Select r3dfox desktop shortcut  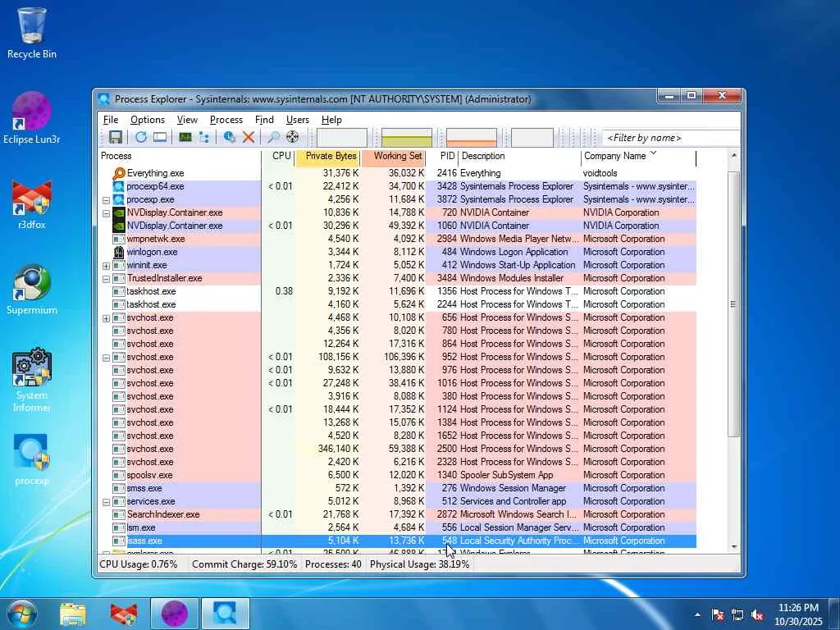tap(32, 204)
